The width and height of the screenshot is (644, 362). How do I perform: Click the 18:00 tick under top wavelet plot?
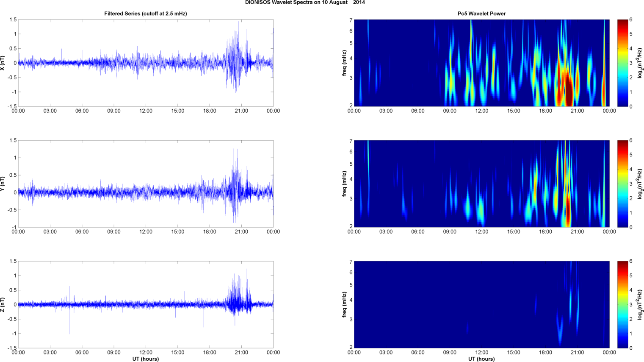(545, 111)
